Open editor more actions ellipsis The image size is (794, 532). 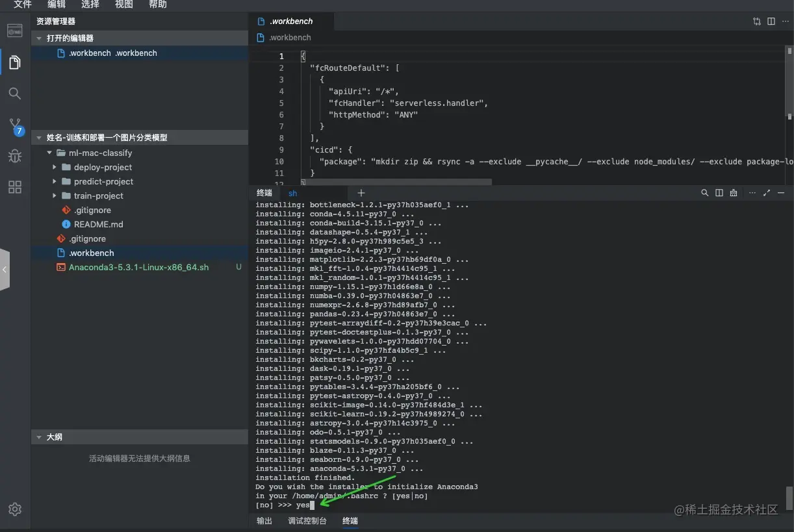(x=786, y=21)
